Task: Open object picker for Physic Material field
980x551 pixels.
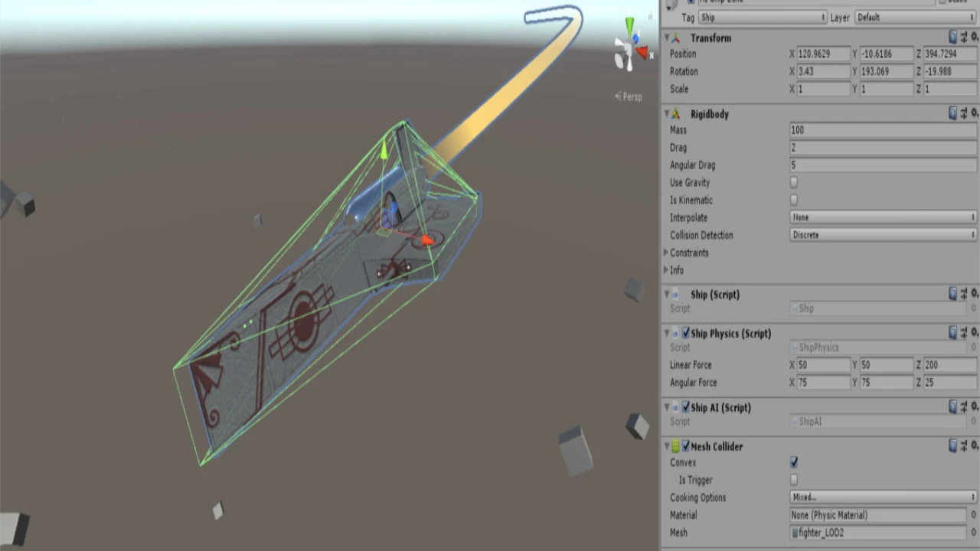Action: (973, 515)
